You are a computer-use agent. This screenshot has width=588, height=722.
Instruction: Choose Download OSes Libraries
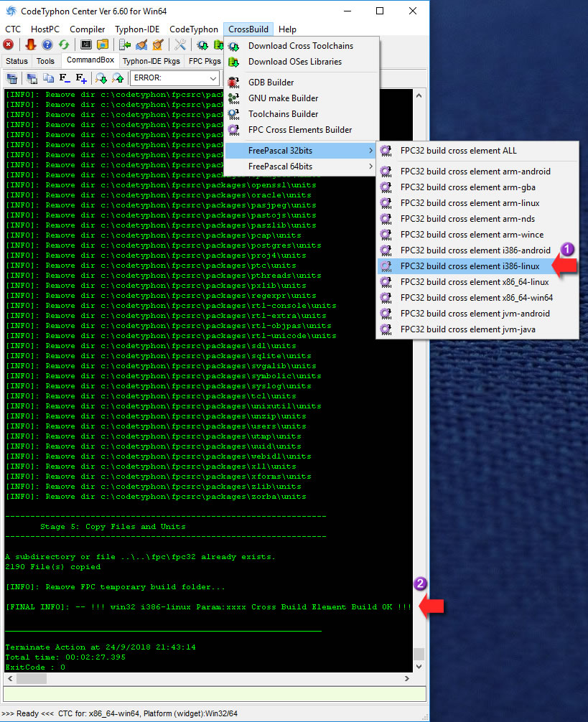pyautogui.click(x=301, y=62)
